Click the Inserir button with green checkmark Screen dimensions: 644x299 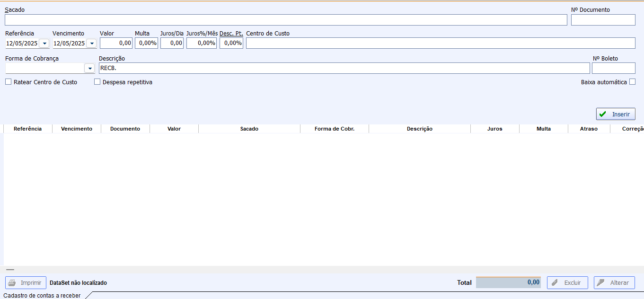tap(615, 114)
